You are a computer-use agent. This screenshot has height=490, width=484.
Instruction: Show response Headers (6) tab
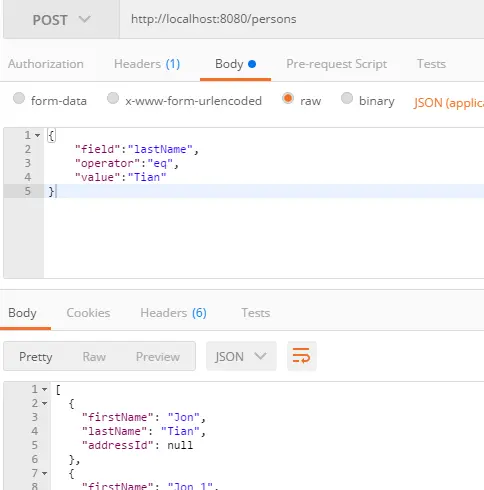coord(173,313)
